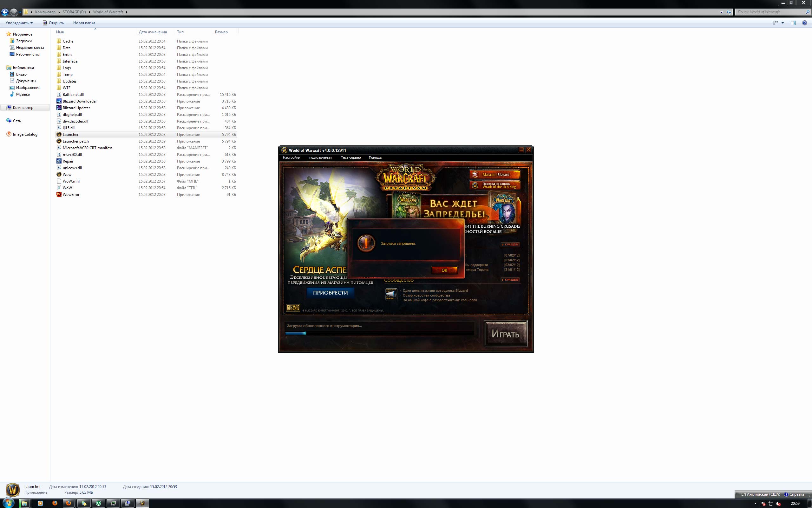Screen dimensions: 812x508
Task: Click the Приобрести purchase button
Action: point(330,293)
